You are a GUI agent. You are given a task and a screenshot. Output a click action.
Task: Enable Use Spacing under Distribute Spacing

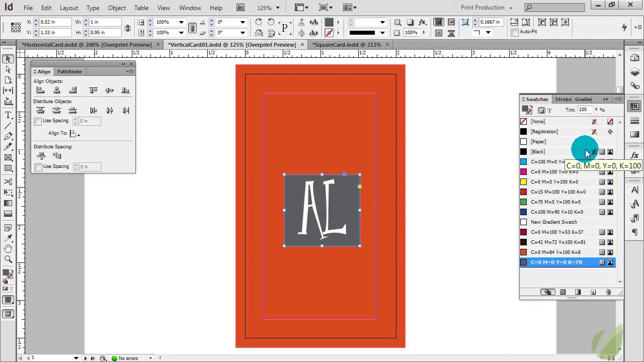[x=38, y=167]
